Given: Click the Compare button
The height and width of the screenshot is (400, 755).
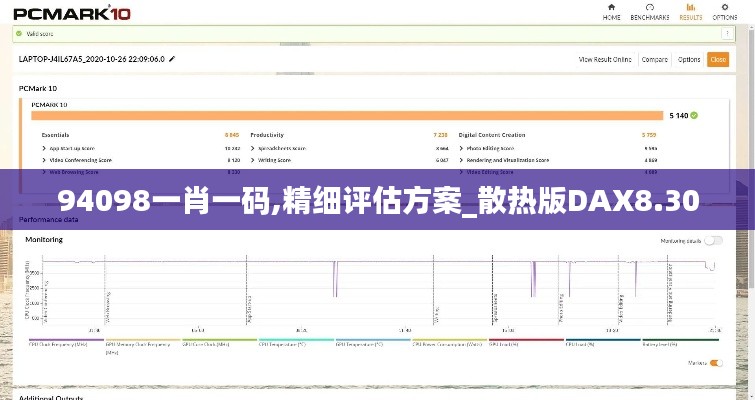Looking at the screenshot, I should [x=654, y=59].
